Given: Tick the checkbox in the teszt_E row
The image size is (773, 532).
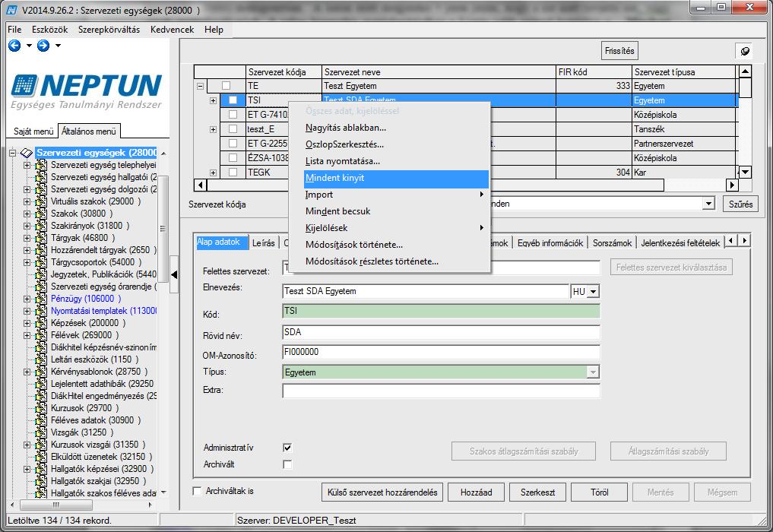Looking at the screenshot, I should (x=233, y=129).
